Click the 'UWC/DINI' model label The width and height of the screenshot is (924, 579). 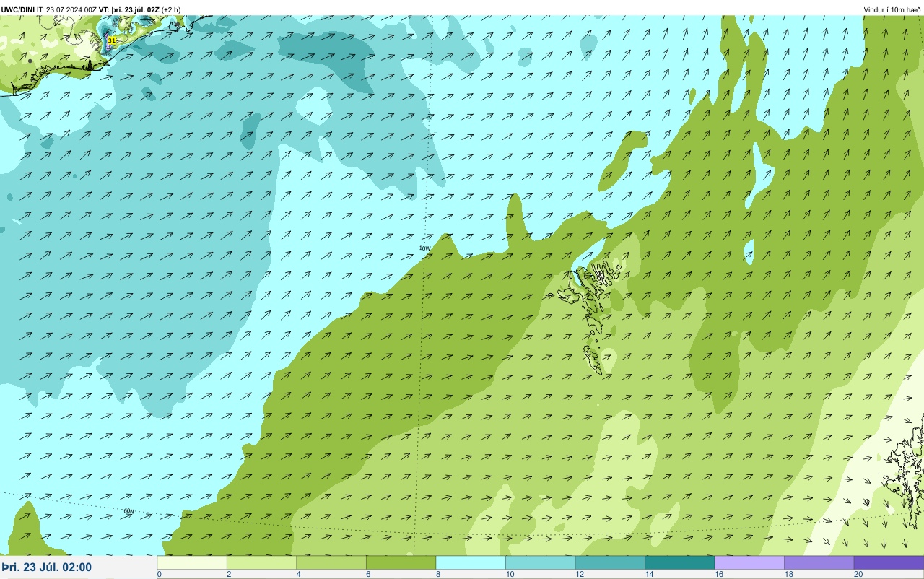[18, 9]
